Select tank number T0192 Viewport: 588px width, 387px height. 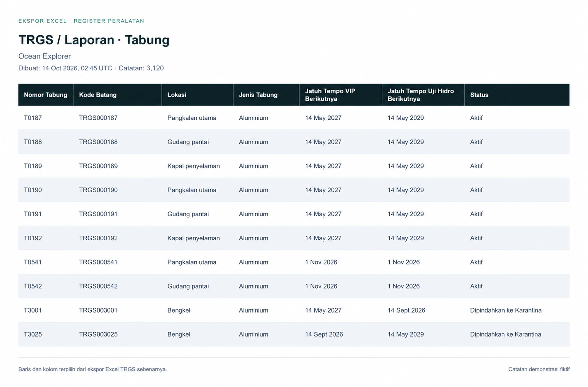coord(33,238)
